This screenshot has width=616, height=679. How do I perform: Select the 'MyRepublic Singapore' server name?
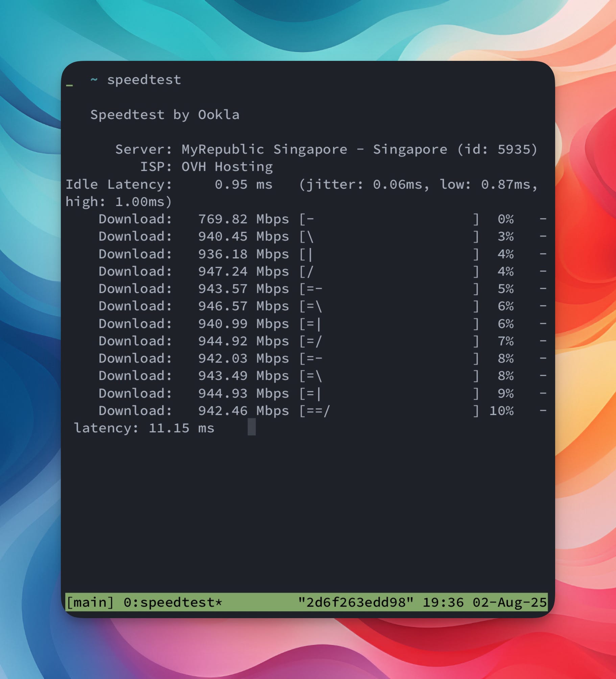[264, 149]
